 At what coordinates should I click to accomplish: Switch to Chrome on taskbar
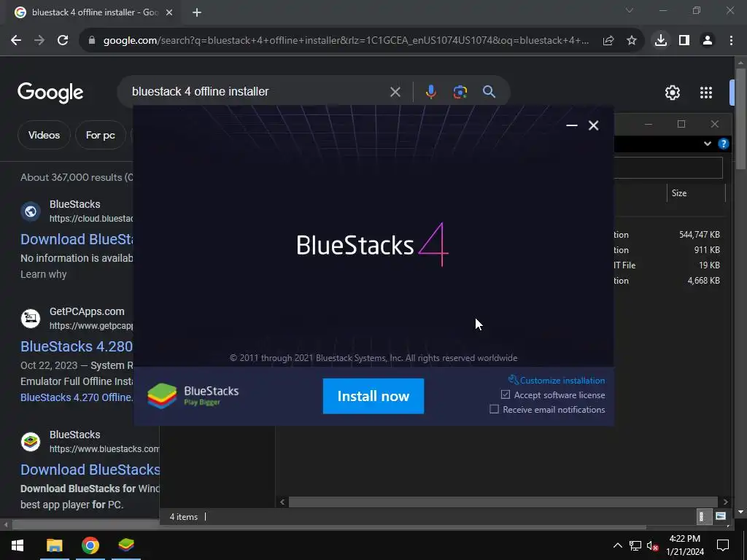click(90, 545)
